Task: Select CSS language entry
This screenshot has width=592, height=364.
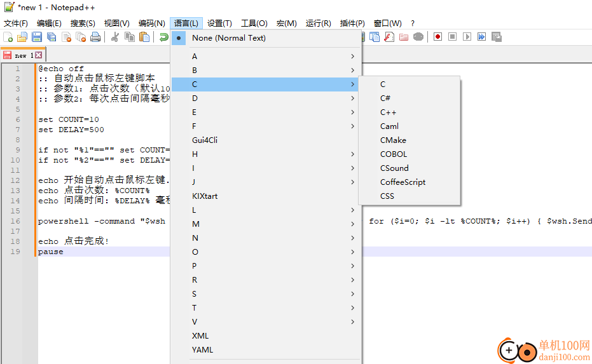Action: click(x=410, y=196)
